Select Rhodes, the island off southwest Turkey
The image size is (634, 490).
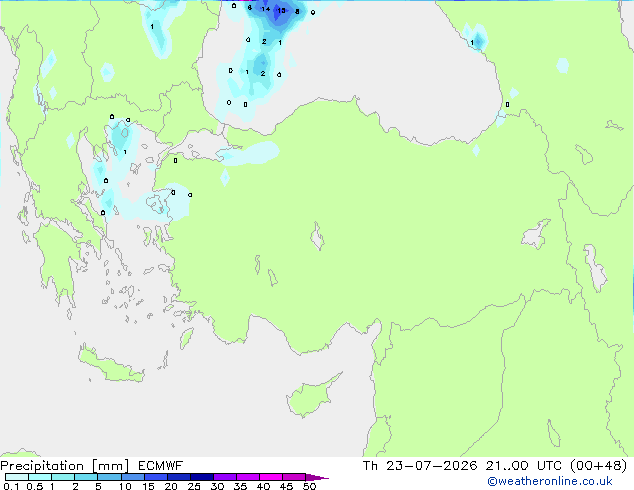(x=186, y=338)
